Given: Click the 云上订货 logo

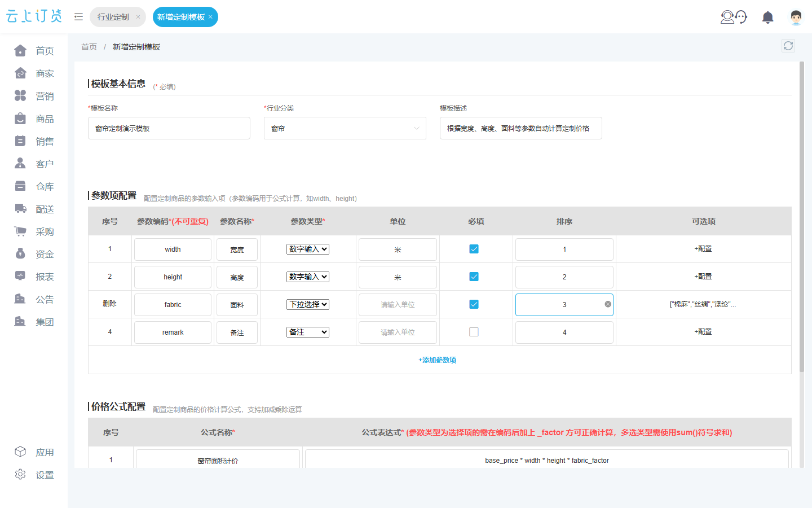Looking at the screenshot, I should coord(34,16).
